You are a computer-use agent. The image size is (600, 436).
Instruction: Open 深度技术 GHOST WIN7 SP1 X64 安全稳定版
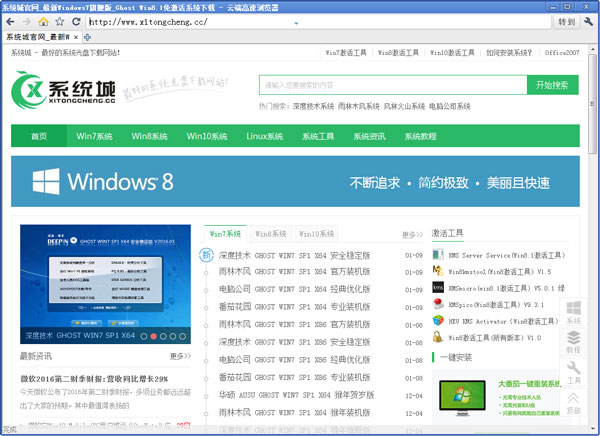tap(294, 255)
